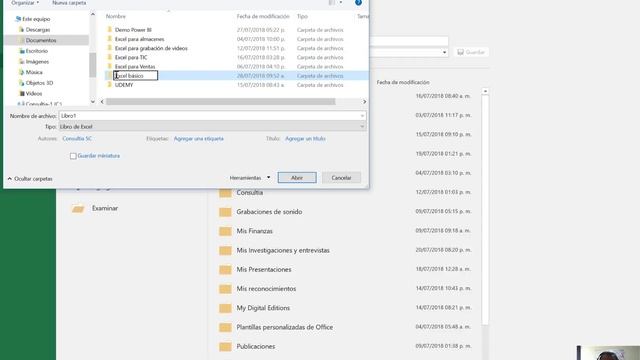Select Música in the navigation tree

click(x=34, y=72)
